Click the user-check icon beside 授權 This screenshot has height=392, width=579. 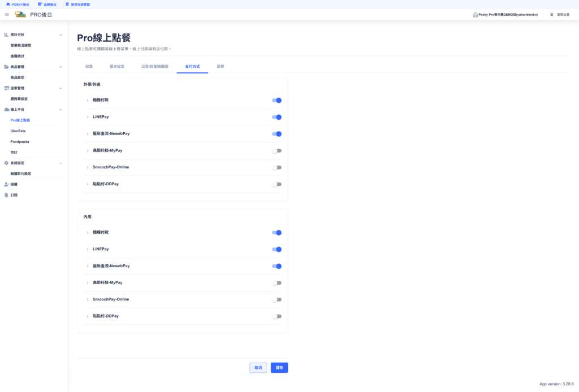click(x=6, y=184)
